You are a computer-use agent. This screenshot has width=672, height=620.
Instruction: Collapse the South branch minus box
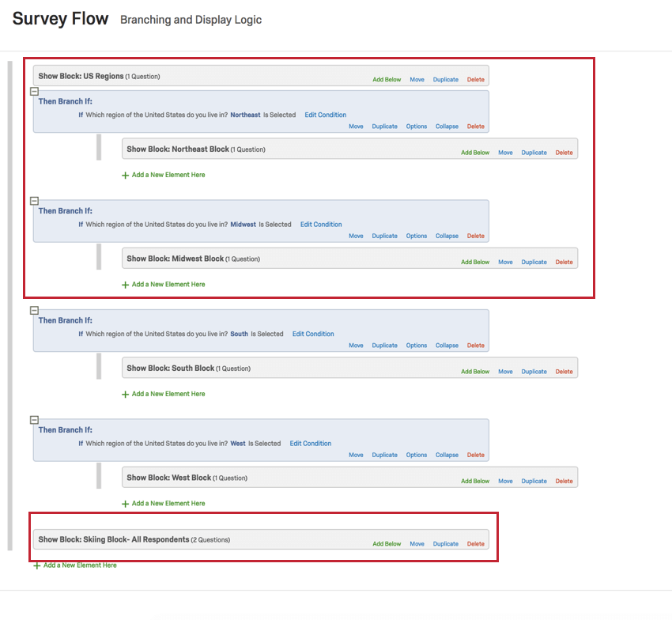(x=34, y=311)
